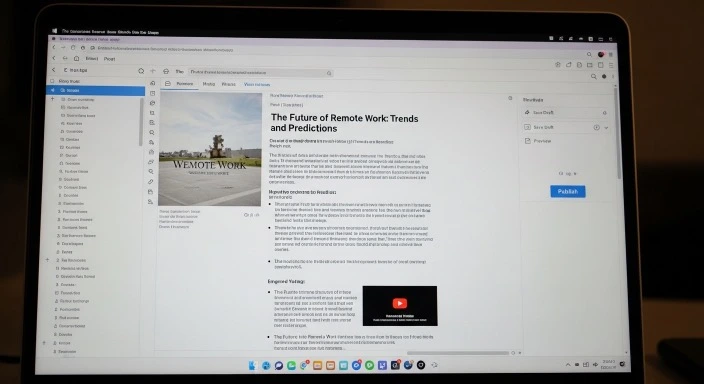Image resolution: width=704 pixels, height=384 pixels.
Task: Open the hamburger menu in the icon toolbar row
Action: 611,65
